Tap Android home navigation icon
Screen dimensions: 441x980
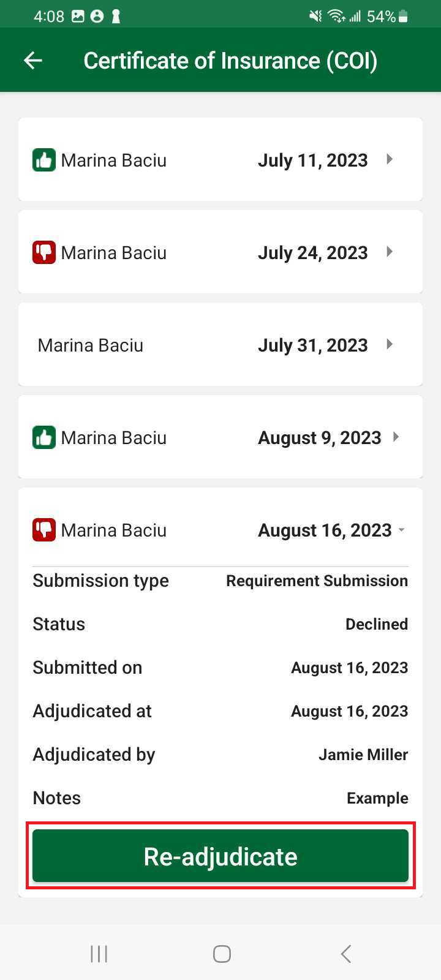pos(222,954)
